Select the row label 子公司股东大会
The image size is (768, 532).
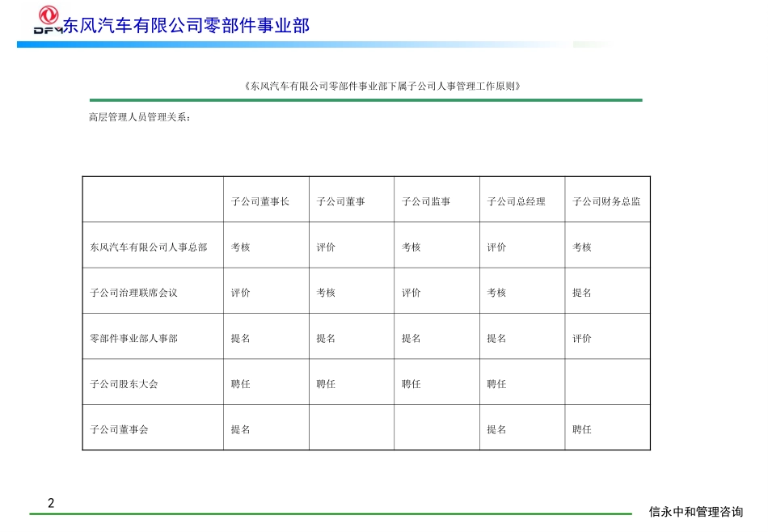click(x=124, y=383)
